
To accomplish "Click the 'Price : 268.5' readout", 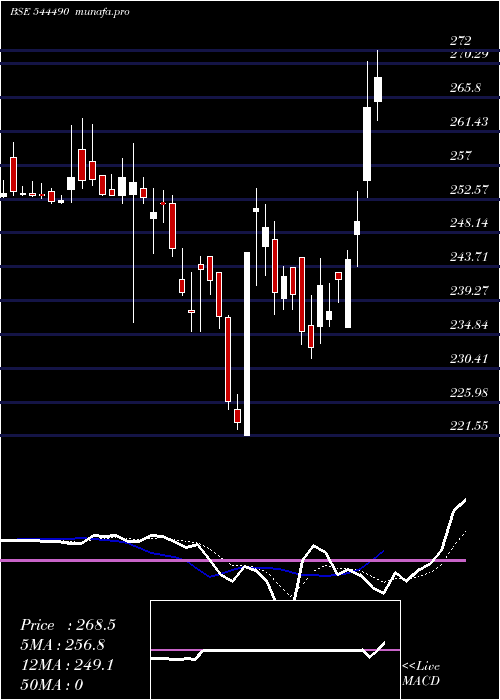I will (x=68, y=625).
